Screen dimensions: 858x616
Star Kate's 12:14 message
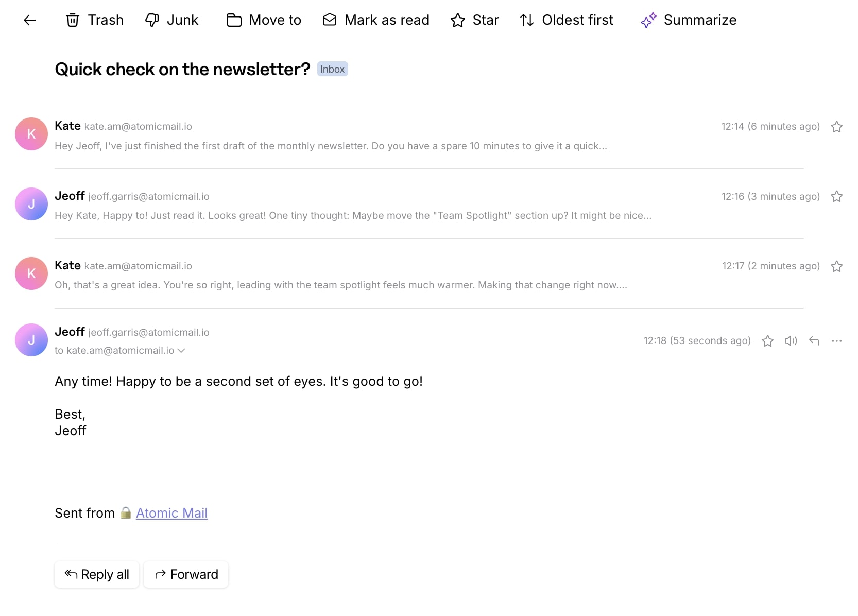click(x=837, y=127)
